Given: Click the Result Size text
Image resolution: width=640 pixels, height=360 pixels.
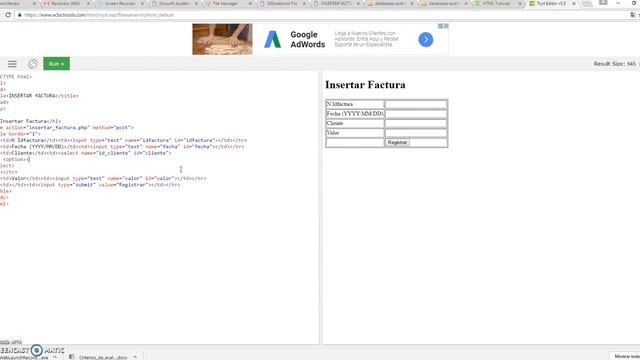Looking at the screenshot, I should 615,64.
